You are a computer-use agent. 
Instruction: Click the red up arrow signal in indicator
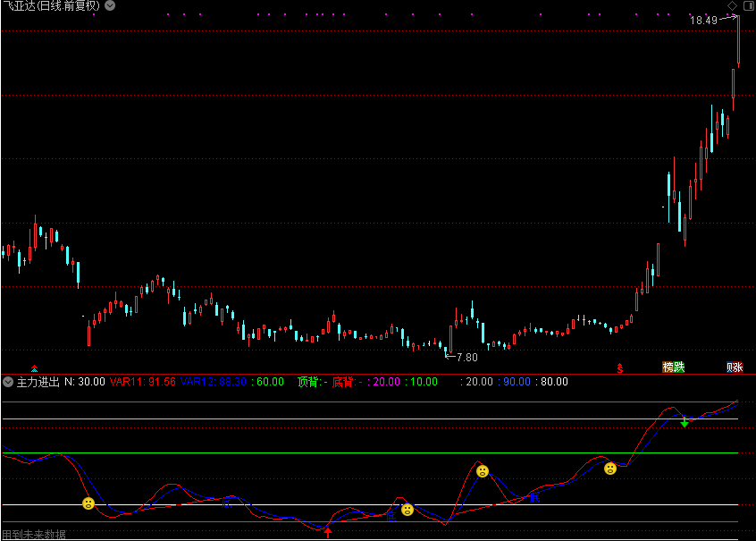pos(328,532)
